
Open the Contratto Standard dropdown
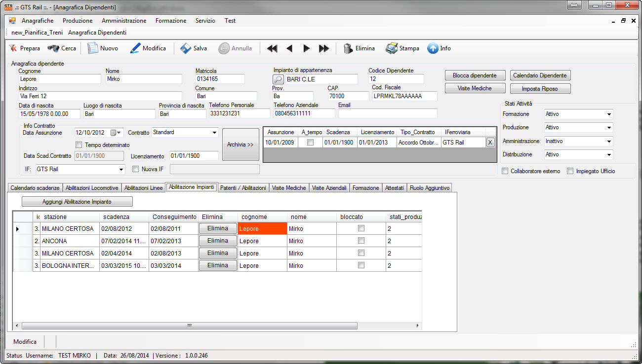click(x=214, y=133)
